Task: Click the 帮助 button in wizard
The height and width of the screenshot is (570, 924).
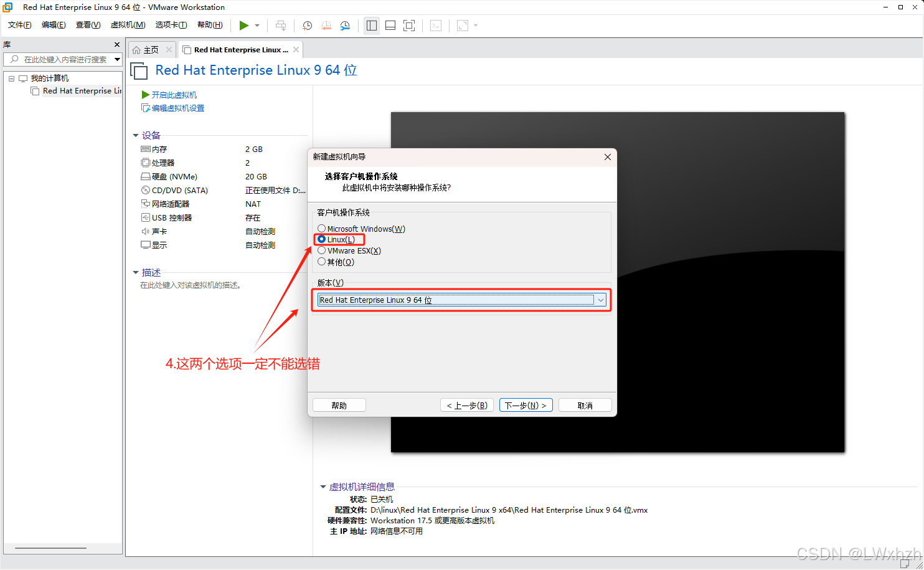Action: [x=339, y=406]
